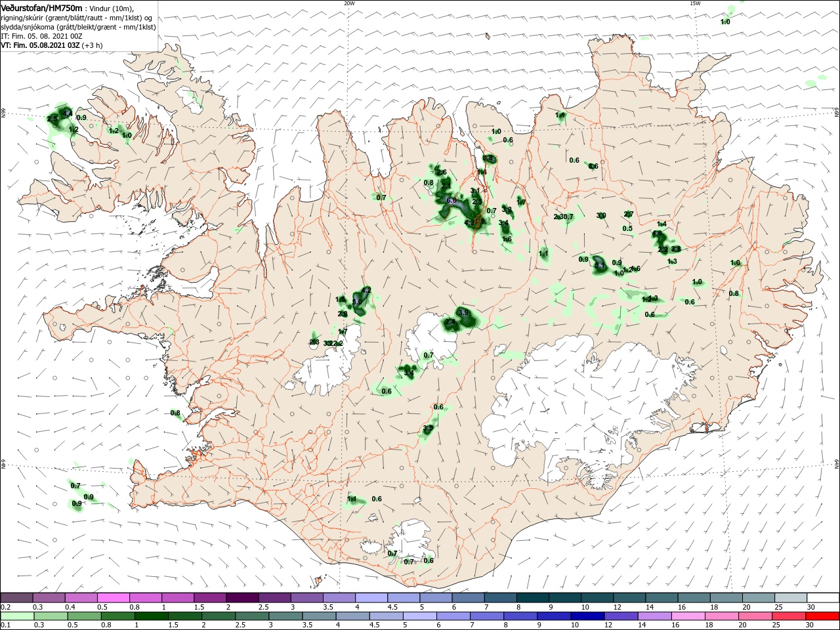Click the greyish-purple 0.2 swatch in upper legend
The height and width of the screenshot is (630, 840).
[16, 597]
